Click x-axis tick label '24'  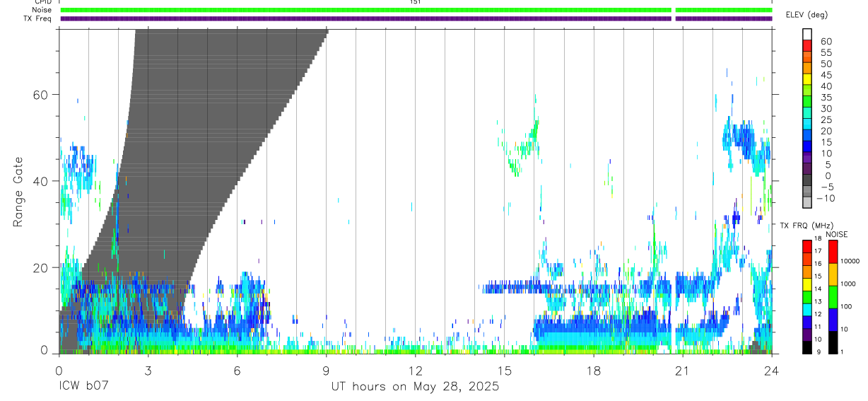[771, 371]
